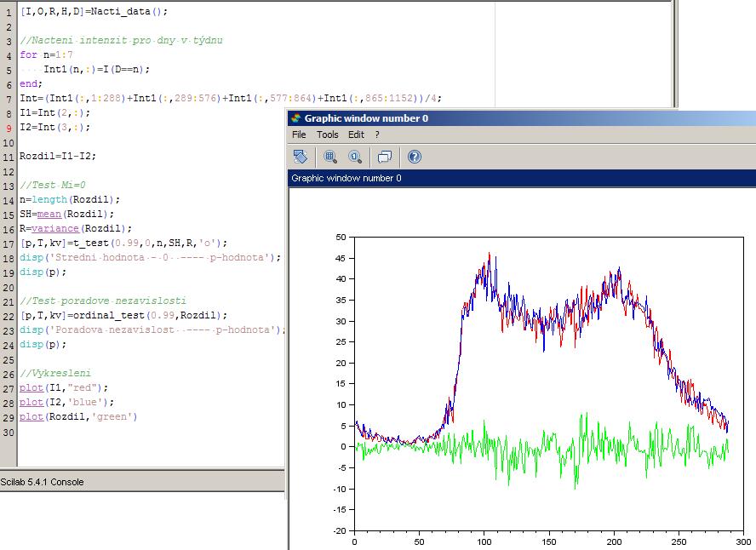The height and width of the screenshot is (550, 756).
Task: Click the comment '//Vykresleni'
Action: [55, 373]
